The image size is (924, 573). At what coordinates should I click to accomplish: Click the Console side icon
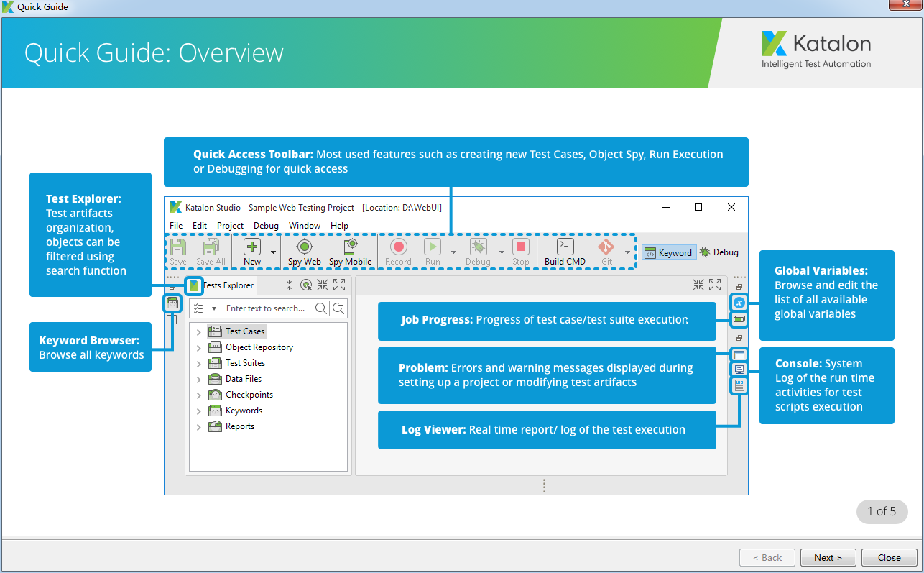739,369
